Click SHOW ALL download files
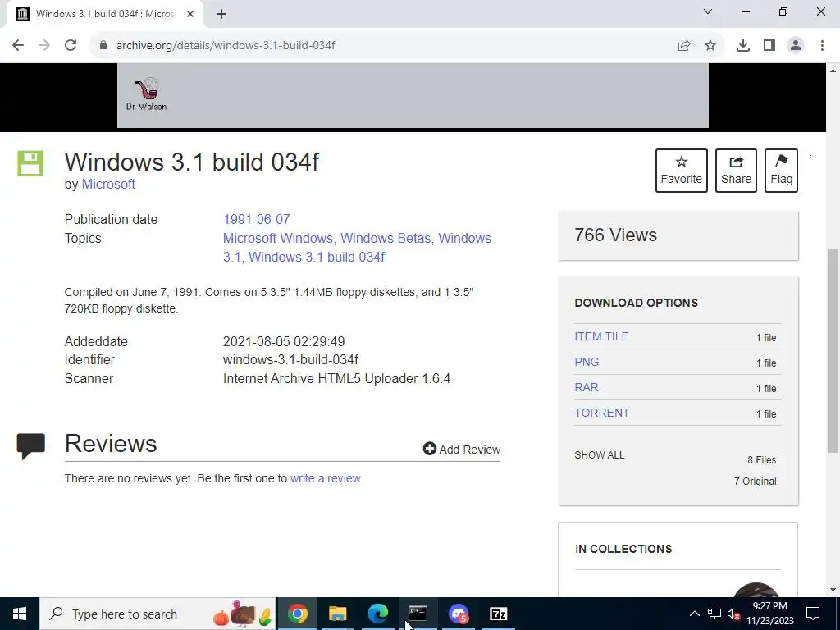 [x=600, y=454]
